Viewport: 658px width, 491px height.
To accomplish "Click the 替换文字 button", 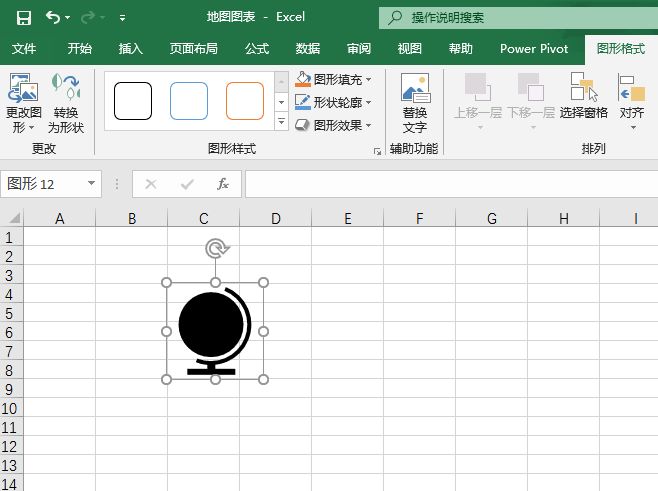I will click(415, 103).
